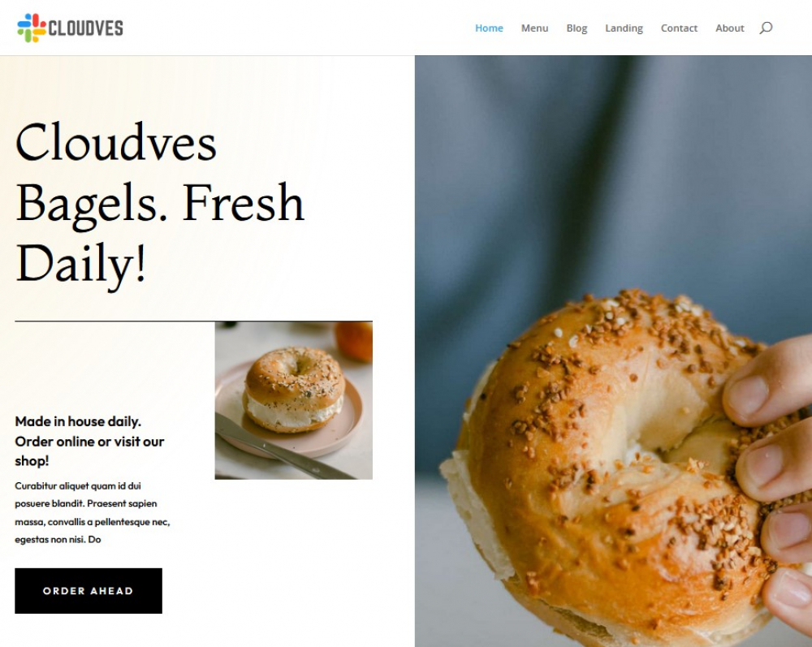Open the Blog nav item
This screenshot has width=812, height=647.
pyautogui.click(x=577, y=28)
